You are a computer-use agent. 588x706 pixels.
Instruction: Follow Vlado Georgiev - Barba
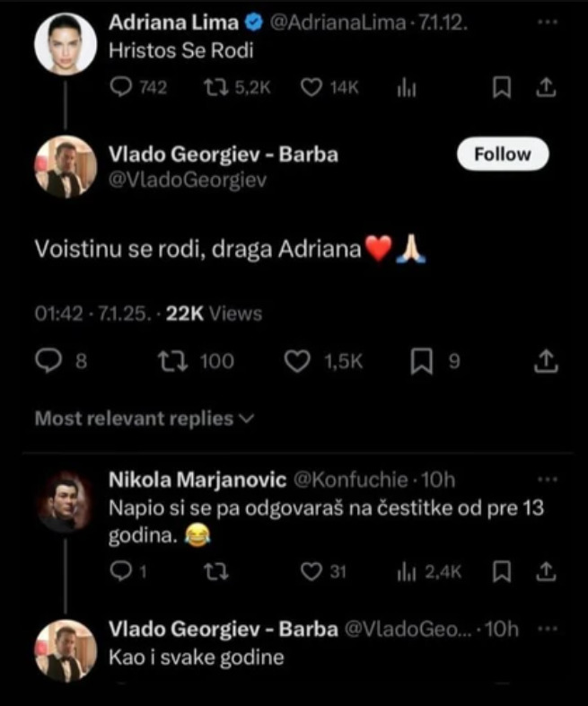click(502, 154)
